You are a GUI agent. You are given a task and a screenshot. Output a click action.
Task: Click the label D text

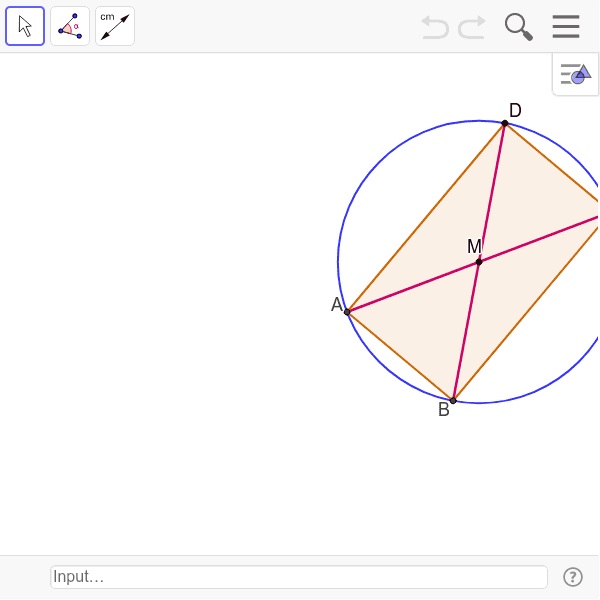point(515,111)
